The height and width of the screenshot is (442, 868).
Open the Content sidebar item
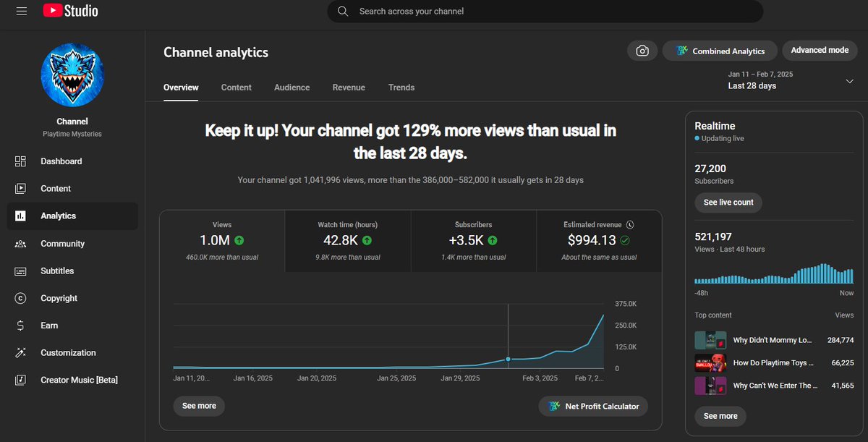(72, 189)
